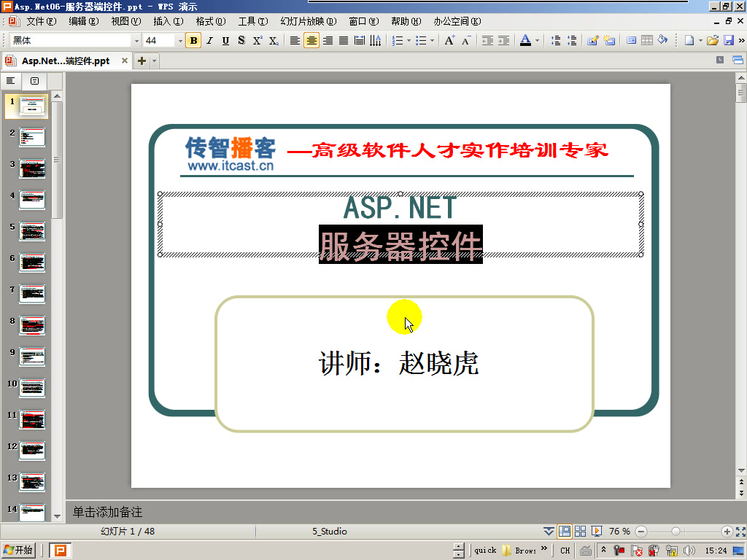Save the presentation via the Save icon
The height and width of the screenshot is (560, 747).
[727, 40]
